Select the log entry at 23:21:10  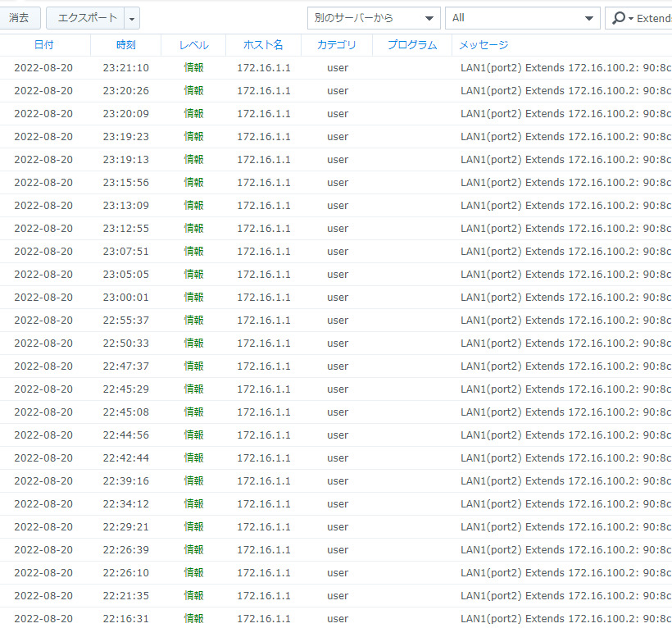126,68
